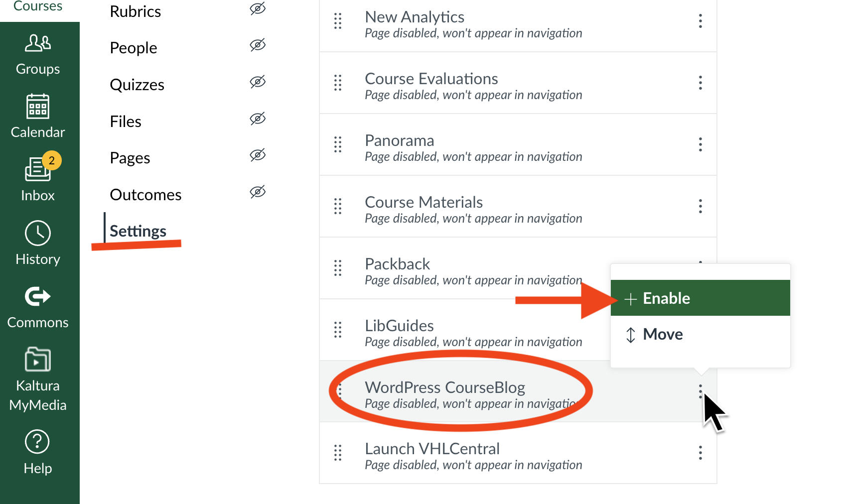Open the Groups icon in sidebar

38,43
